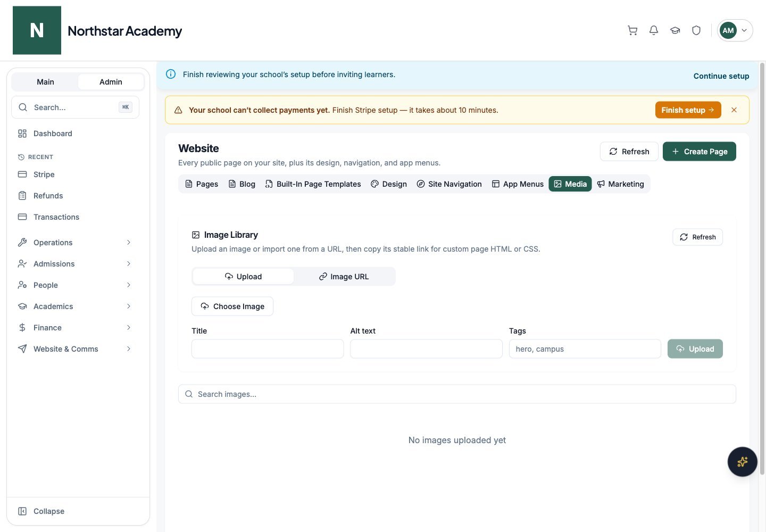Open the Blog tab
The height and width of the screenshot is (532, 766).
point(242,184)
